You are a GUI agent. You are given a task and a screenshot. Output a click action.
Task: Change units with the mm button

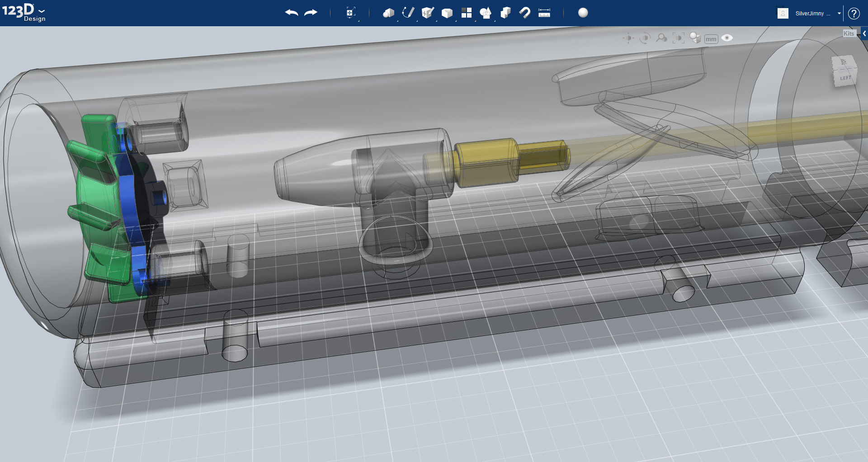pos(711,39)
